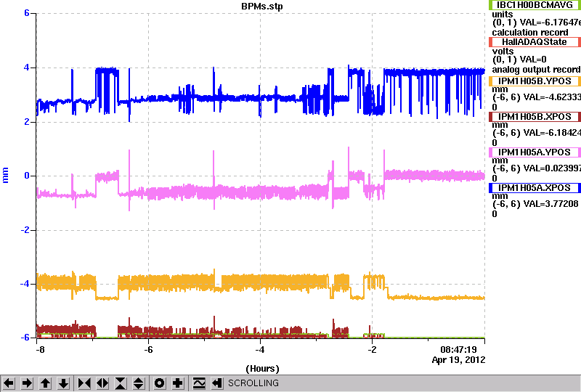Click the (Hours) x-axis label
The height and width of the screenshot is (392, 581).
click(262, 369)
